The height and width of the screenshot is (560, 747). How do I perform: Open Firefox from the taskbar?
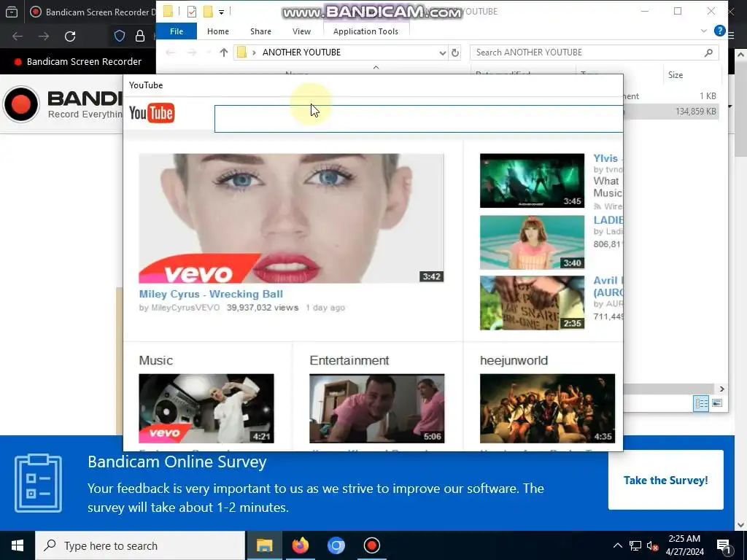coord(300,545)
